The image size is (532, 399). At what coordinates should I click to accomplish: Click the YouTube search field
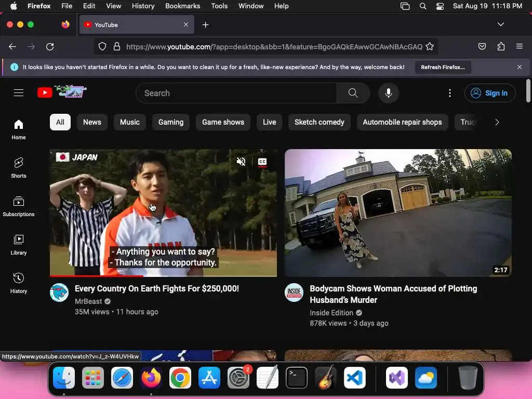coord(236,93)
